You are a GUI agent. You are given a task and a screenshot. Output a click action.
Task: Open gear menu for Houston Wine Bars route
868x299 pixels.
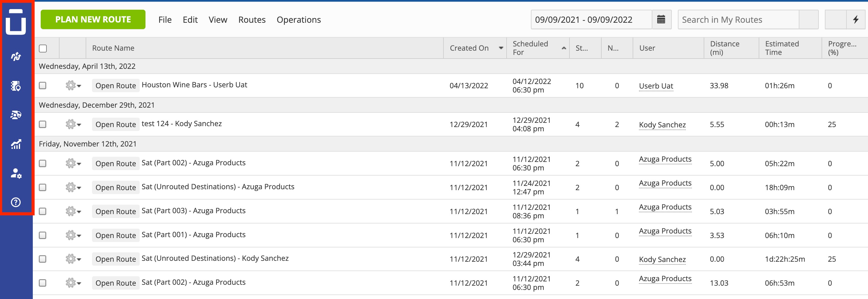(73, 86)
